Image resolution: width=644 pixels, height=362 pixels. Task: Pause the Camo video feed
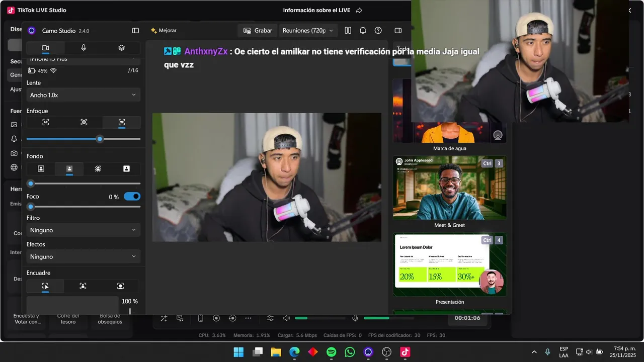tap(348, 31)
